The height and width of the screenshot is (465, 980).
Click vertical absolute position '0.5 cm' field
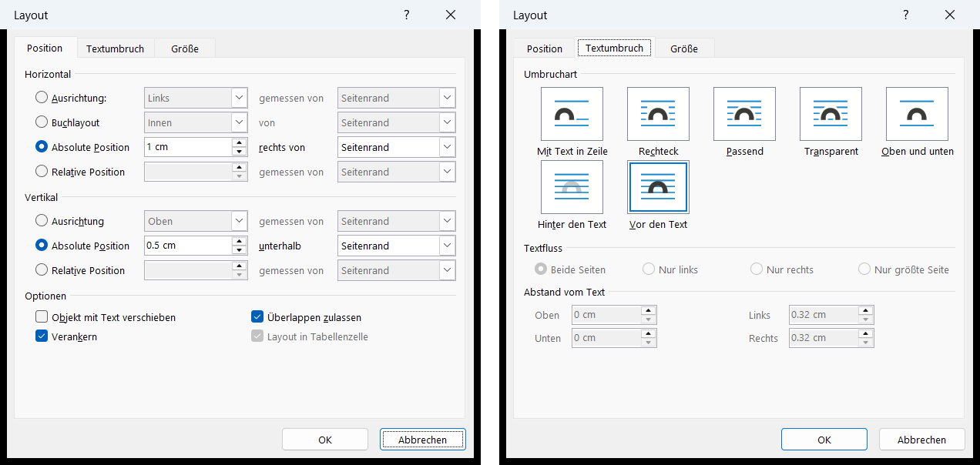[188, 246]
